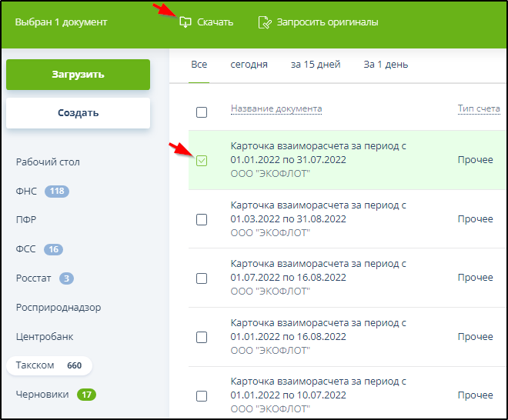Click the Запросить оригиналы document icon

pyautogui.click(x=264, y=22)
